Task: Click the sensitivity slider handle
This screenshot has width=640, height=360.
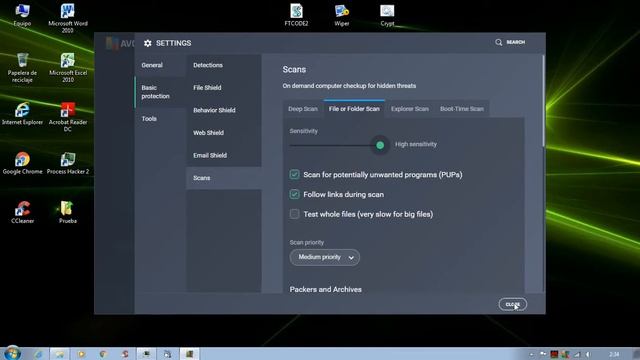Action: point(380,145)
